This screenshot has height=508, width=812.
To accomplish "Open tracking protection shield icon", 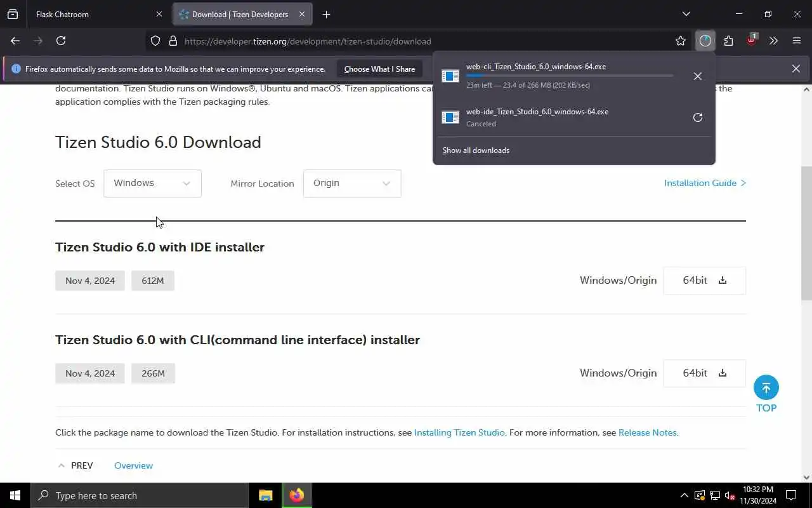I will (x=155, y=41).
